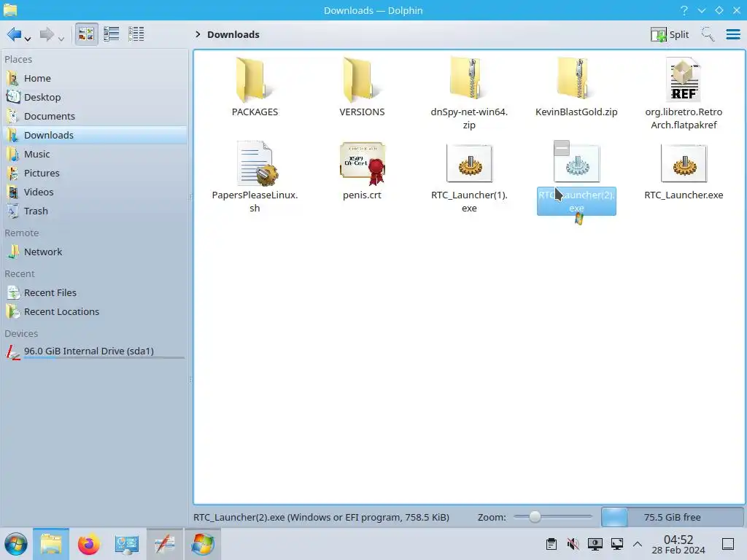Click the Downloads breadcrumb in location bar
Image resolution: width=747 pixels, height=560 pixels.
point(233,34)
